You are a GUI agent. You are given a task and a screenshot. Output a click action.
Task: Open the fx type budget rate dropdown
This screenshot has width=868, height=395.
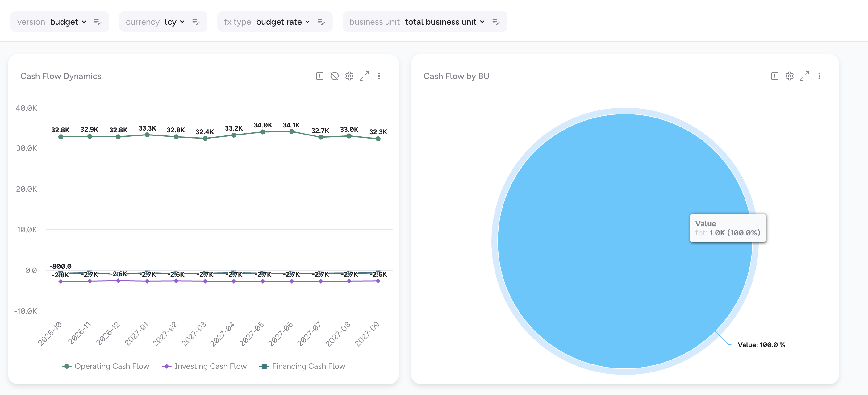(282, 22)
